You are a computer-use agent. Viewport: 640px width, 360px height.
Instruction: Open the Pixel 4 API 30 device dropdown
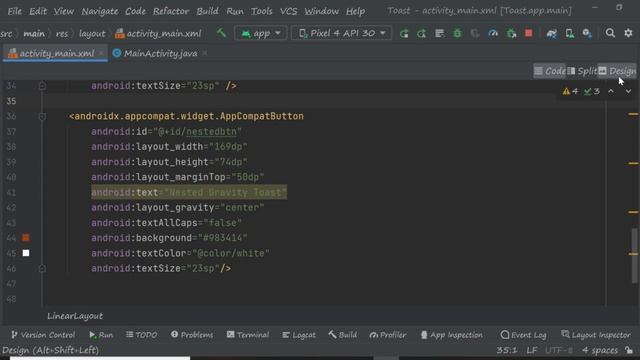(341, 33)
